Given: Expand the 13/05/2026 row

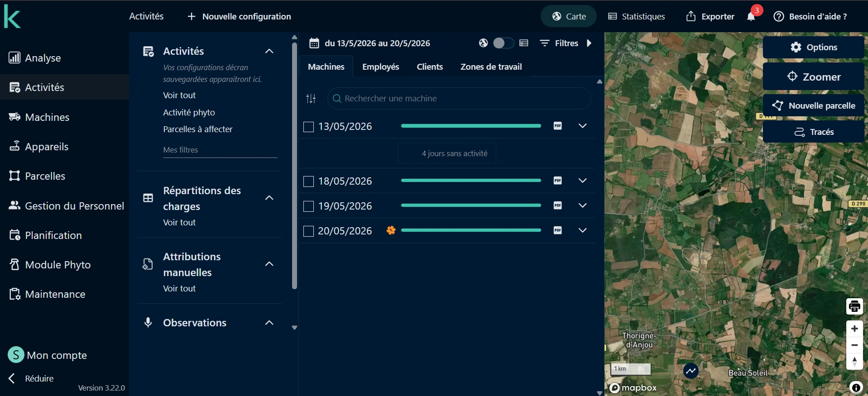Looking at the screenshot, I should coord(583,126).
